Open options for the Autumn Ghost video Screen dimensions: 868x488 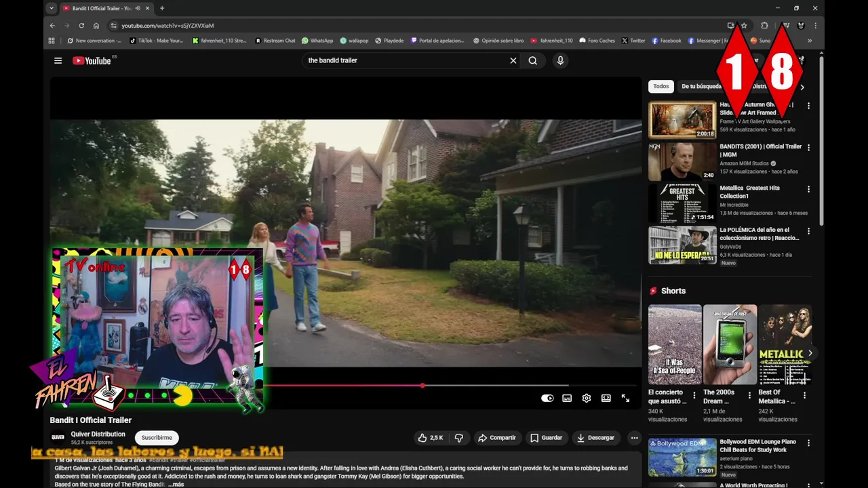[x=808, y=106]
